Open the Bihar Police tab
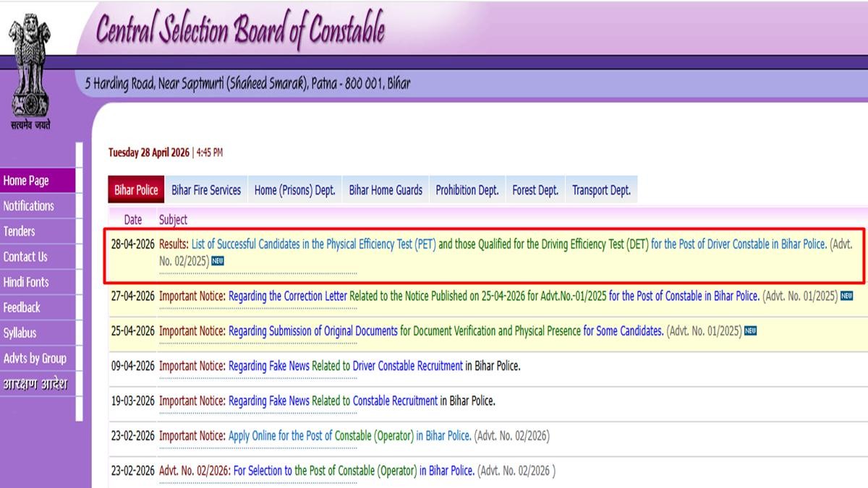Viewport: 868px width, 488px height. point(136,190)
